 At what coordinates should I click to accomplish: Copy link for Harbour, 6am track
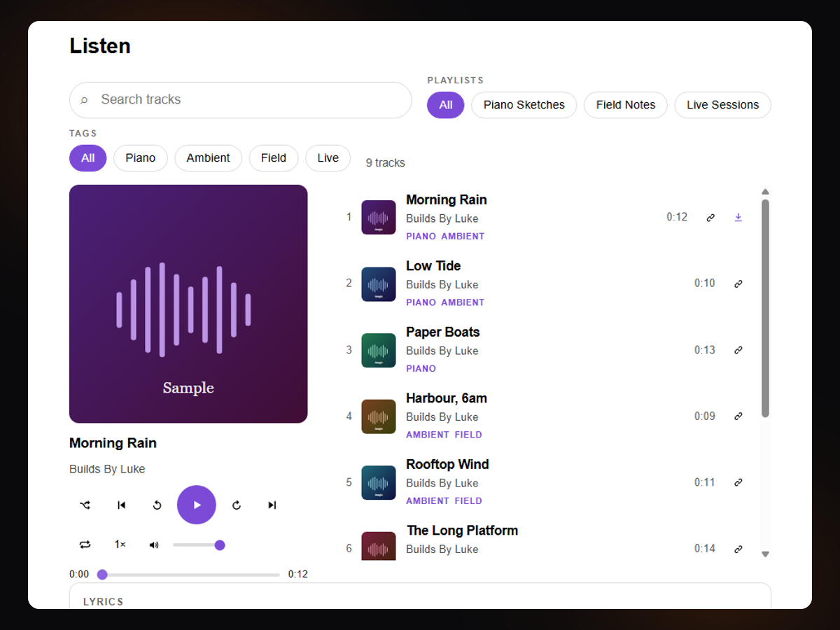pos(738,416)
